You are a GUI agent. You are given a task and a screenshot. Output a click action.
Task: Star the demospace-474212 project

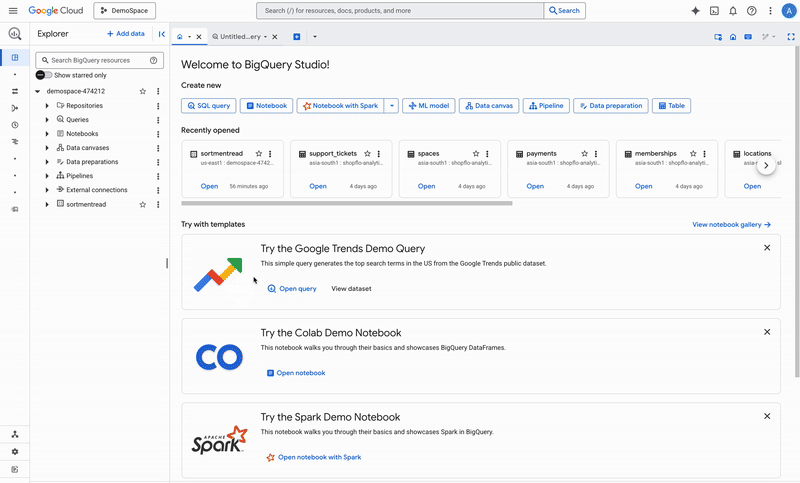tap(143, 91)
